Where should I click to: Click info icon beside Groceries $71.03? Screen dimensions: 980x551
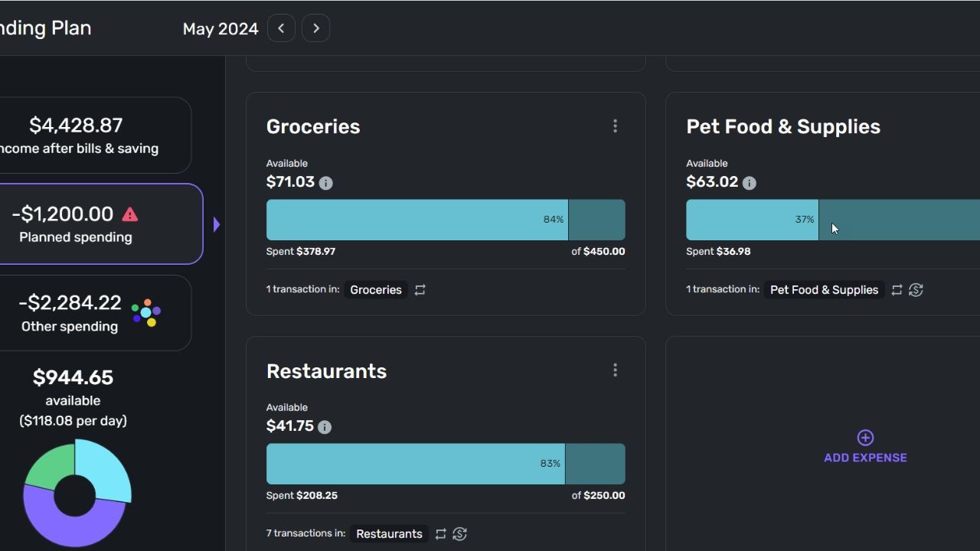pyautogui.click(x=326, y=183)
